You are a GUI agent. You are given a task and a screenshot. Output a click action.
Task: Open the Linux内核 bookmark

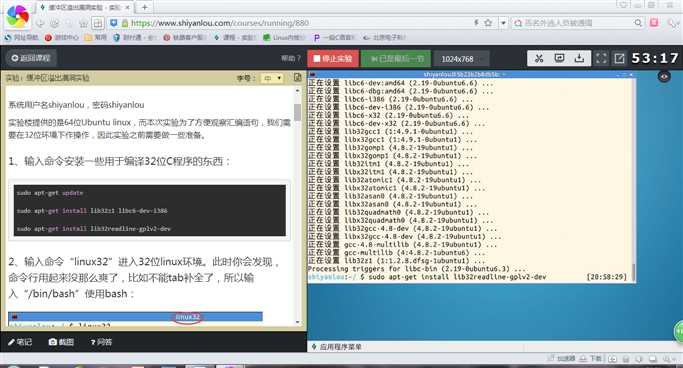click(x=284, y=37)
